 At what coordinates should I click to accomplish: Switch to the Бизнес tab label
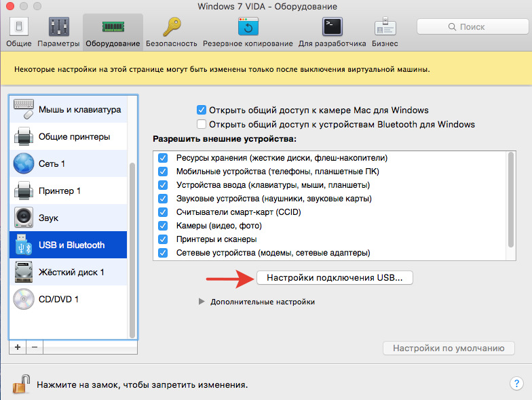[385, 43]
